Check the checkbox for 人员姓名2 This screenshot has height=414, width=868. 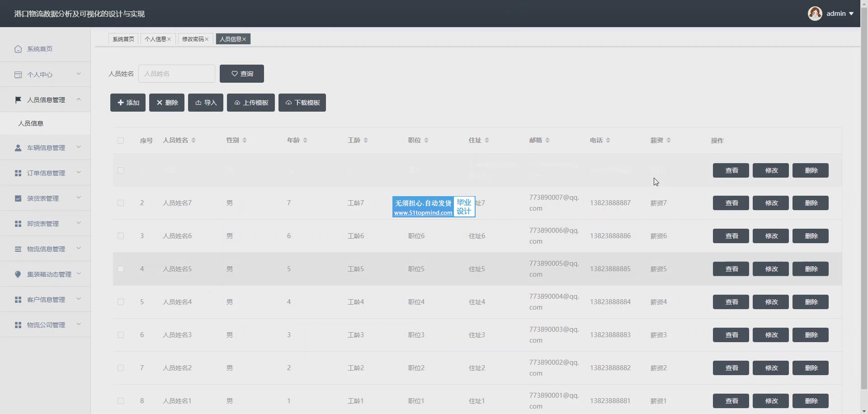click(121, 368)
